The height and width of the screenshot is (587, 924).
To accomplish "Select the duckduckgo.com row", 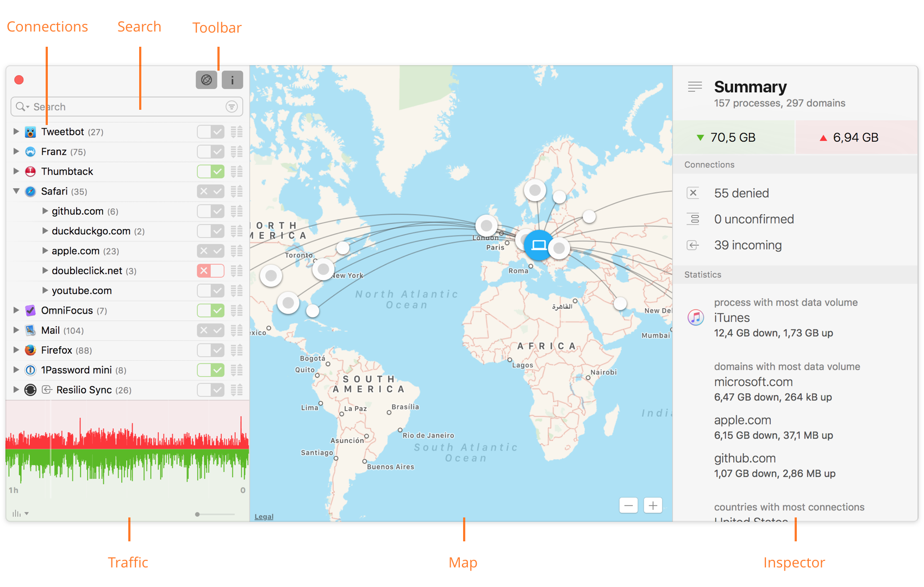I will pos(128,231).
